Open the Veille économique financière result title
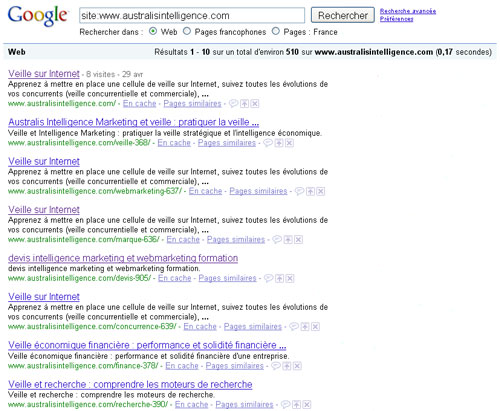Screen dimensions: 500x411 tap(147, 345)
